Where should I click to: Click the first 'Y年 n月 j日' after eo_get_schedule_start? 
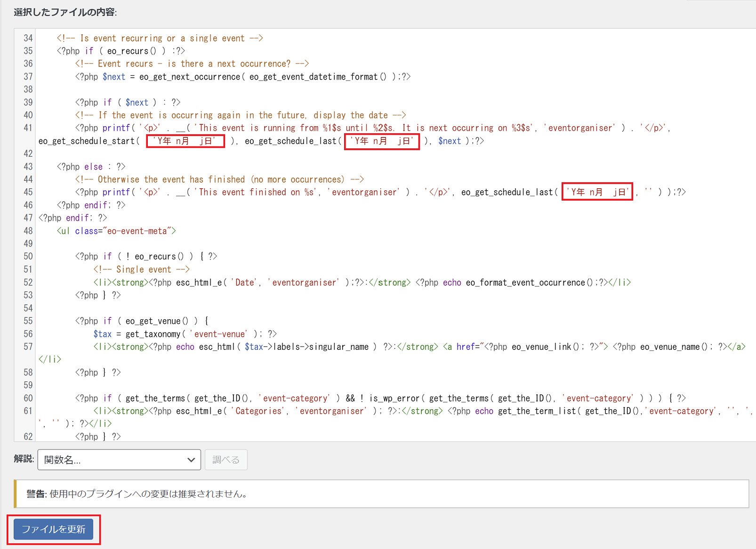tap(184, 141)
